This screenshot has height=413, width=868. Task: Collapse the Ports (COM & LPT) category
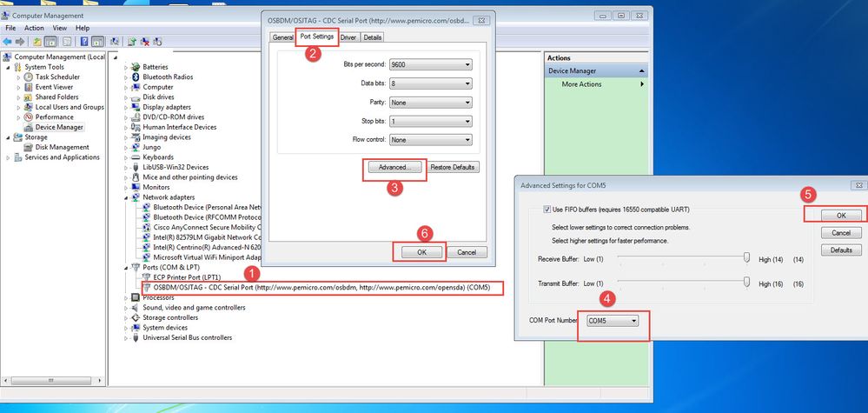click(126, 268)
